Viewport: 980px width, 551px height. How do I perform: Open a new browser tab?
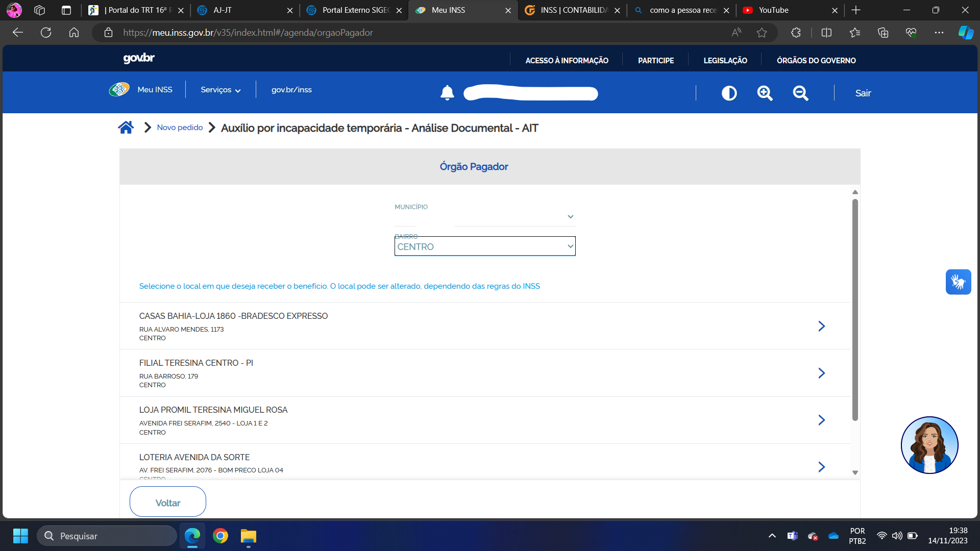(x=856, y=10)
